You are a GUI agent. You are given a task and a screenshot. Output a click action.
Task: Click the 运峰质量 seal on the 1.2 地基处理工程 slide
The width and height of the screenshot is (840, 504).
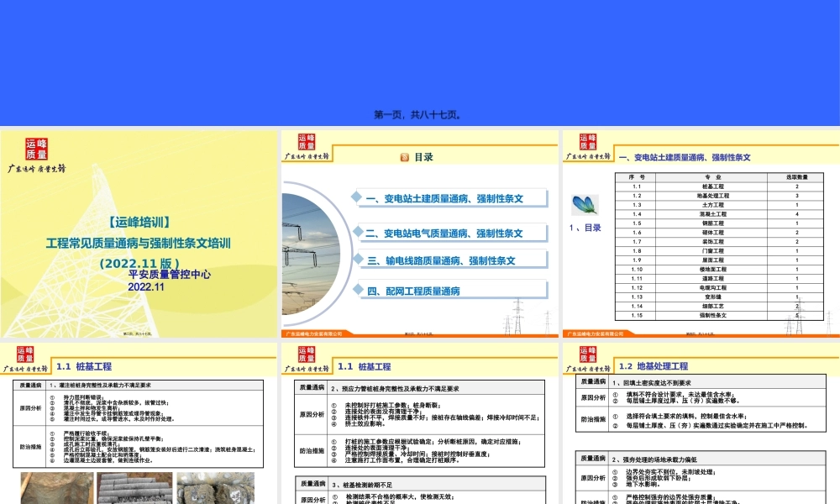tap(588, 353)
